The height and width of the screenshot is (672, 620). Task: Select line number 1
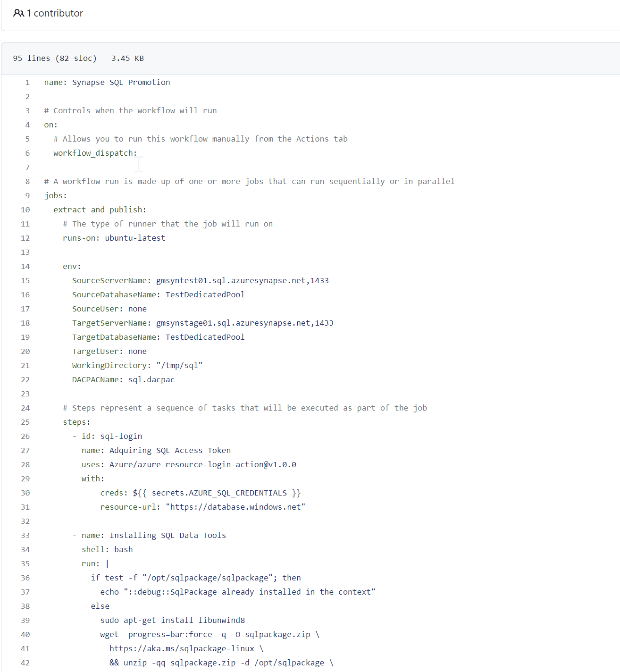27,83
